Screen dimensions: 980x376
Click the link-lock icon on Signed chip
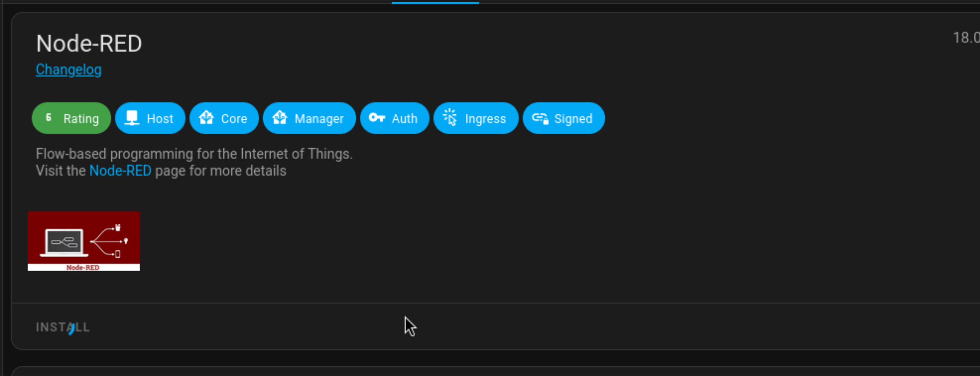[540, 118]
